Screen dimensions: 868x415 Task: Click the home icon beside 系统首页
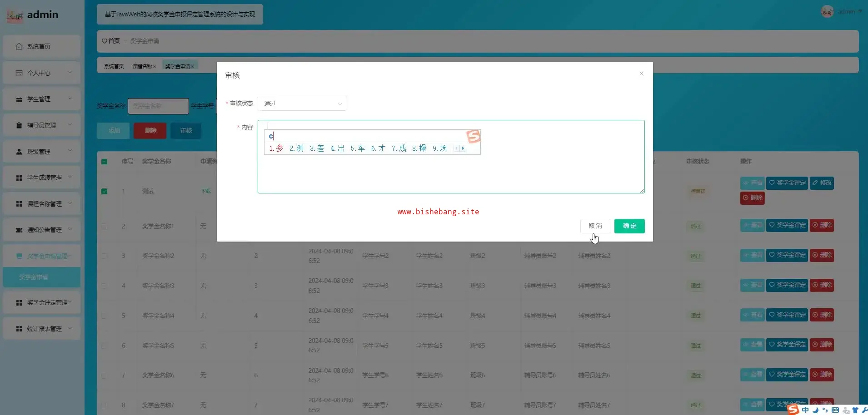coord(19,46)
